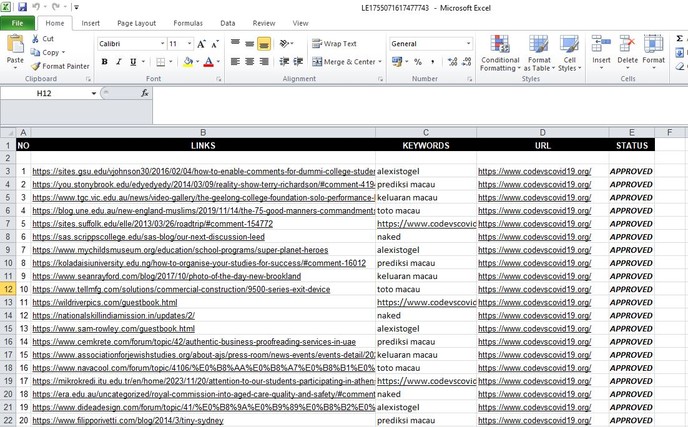Viewport: 688px width, 427px height.
Task: Switch to the Page Layout tab
Action: (136, 22)
